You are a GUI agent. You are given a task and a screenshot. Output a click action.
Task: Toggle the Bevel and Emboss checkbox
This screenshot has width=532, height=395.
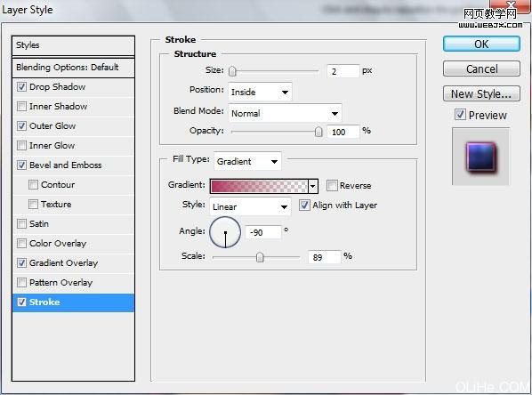(21, 165)
